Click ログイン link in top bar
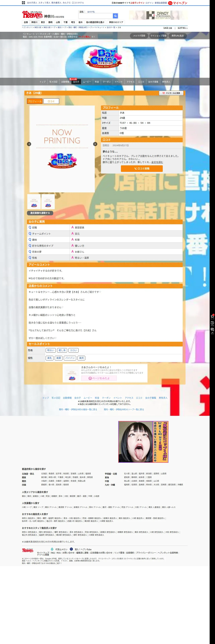 pyautogui.click(x=149, y=3)
